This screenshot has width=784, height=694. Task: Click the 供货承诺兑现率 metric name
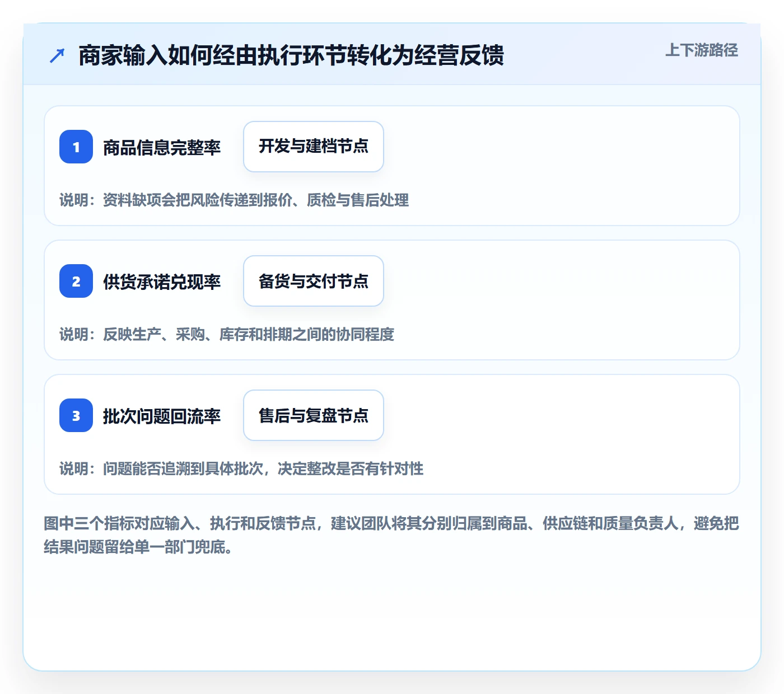[x=162, y=282]
